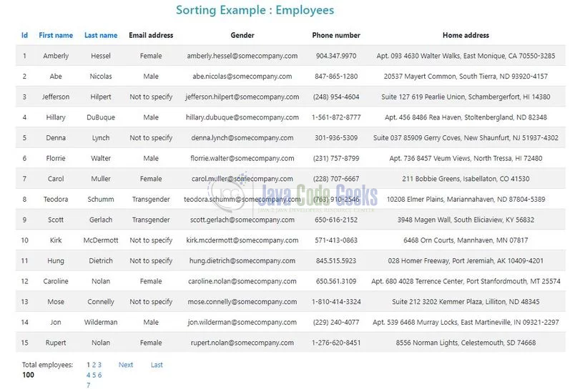Open pagination page 4

(89, 375)
